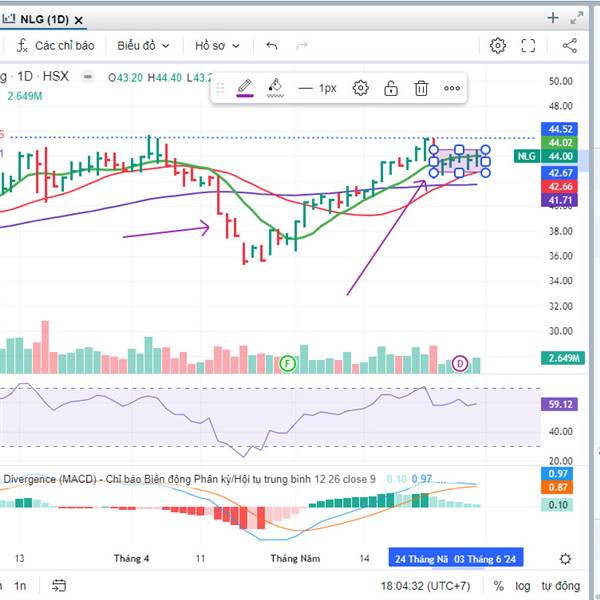Add a new chart tab with plus
This screenshot has height=600, width=600.
(553, 18)
